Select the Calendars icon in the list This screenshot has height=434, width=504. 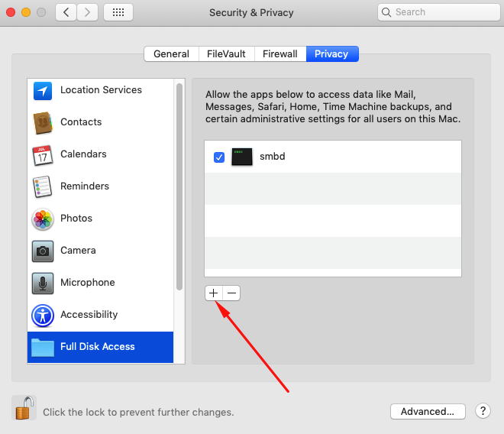[43, 154]
